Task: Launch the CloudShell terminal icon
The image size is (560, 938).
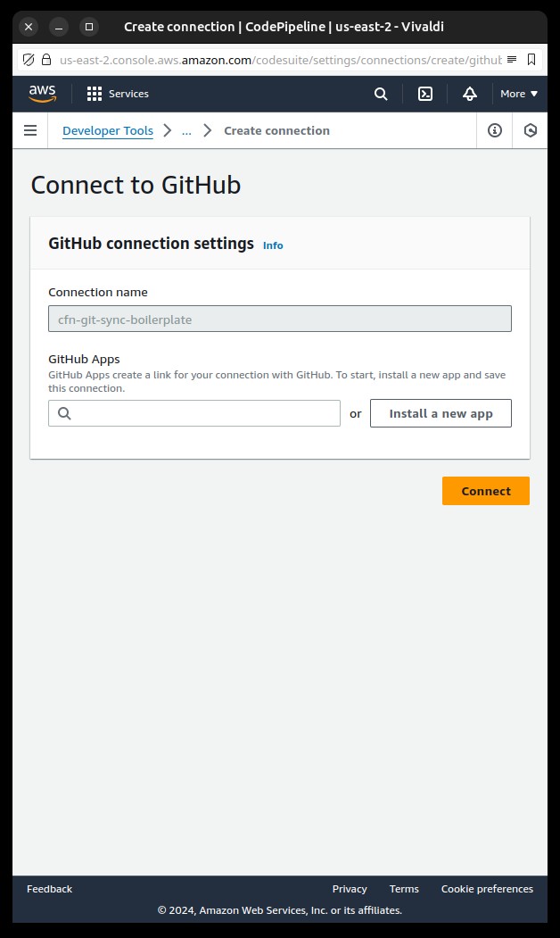Action: click(x=425, y=94)
